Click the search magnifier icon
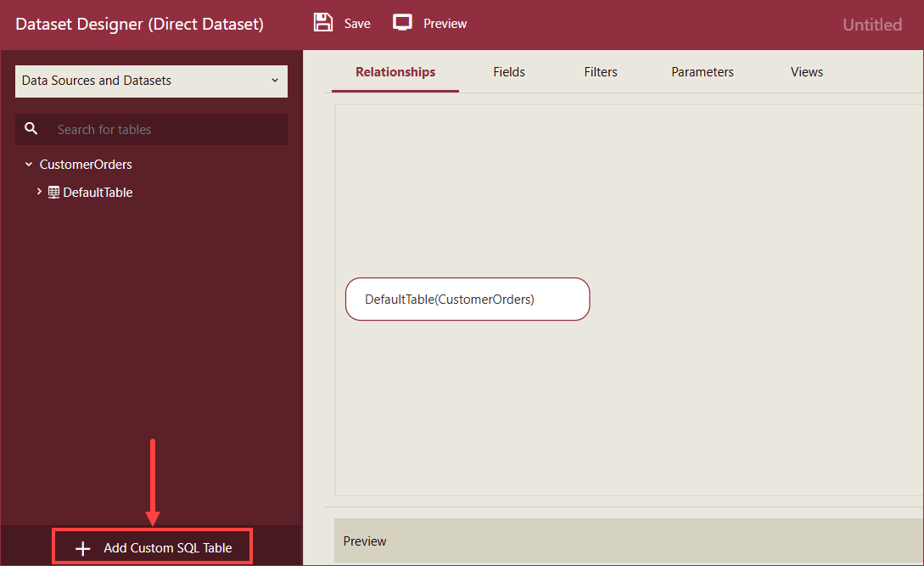Image resolution: width=924 pixels, height=566 pixels. [x=31, y=128]
